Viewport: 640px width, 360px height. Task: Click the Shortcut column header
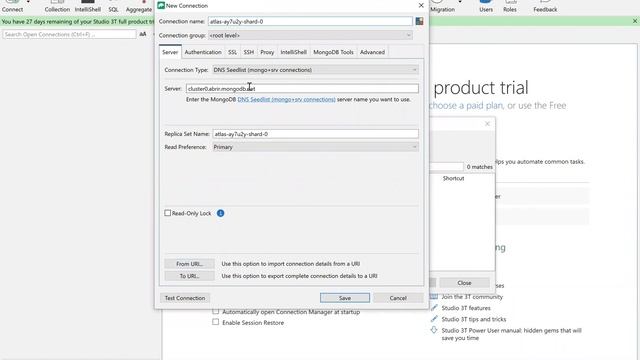[x=453, y=178]
